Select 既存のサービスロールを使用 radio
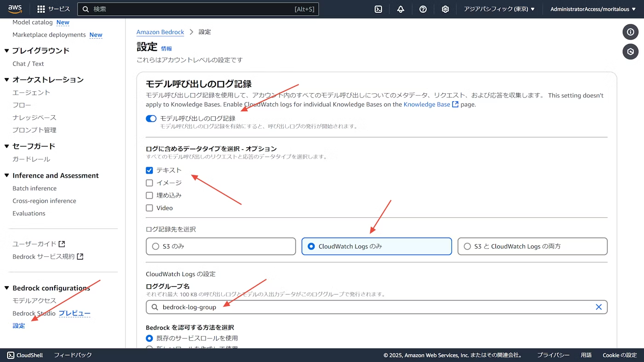This screenshot has height=362, width=644. click(149, 338)
